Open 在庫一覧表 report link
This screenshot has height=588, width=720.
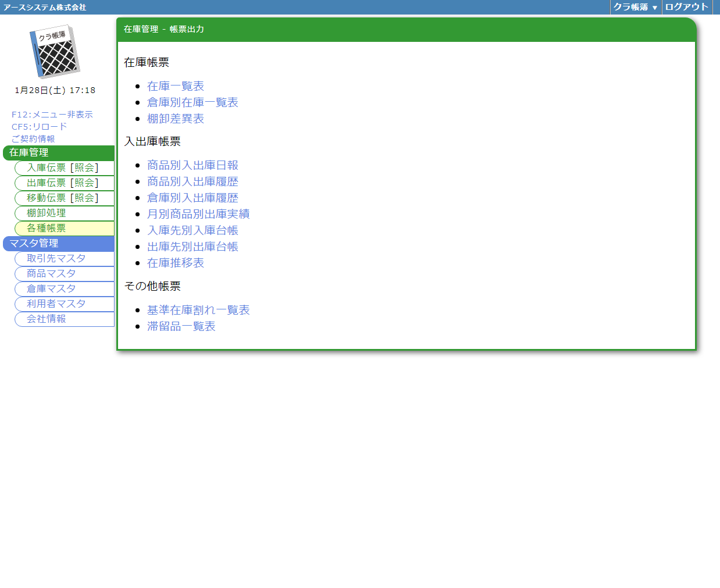click(176, 86)
